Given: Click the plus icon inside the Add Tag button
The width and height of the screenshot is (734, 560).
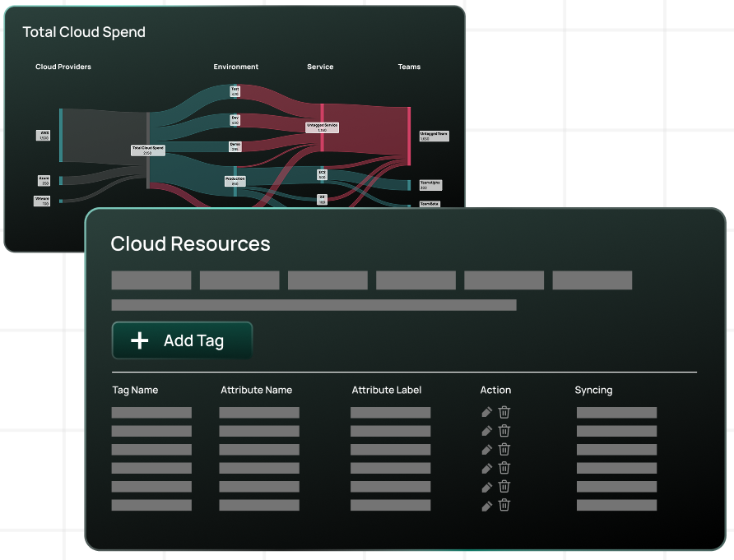Looking at the screenshot, I should pos(140,340).
